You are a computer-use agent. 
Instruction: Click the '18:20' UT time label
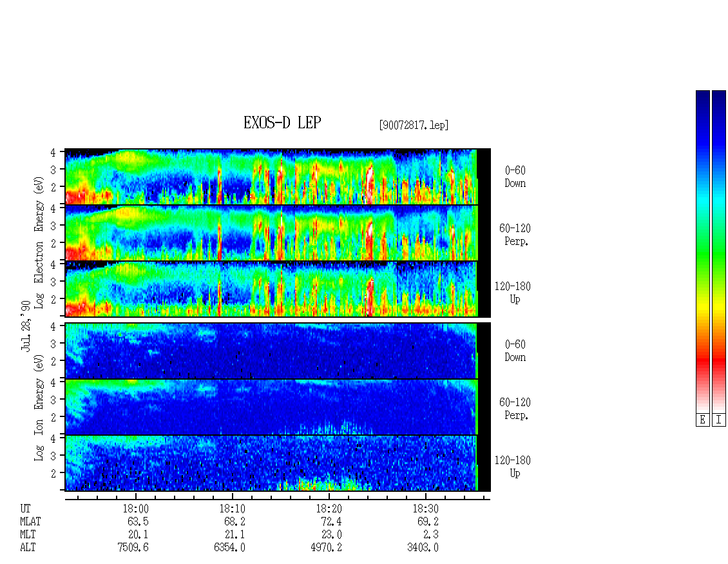[329, 509]
